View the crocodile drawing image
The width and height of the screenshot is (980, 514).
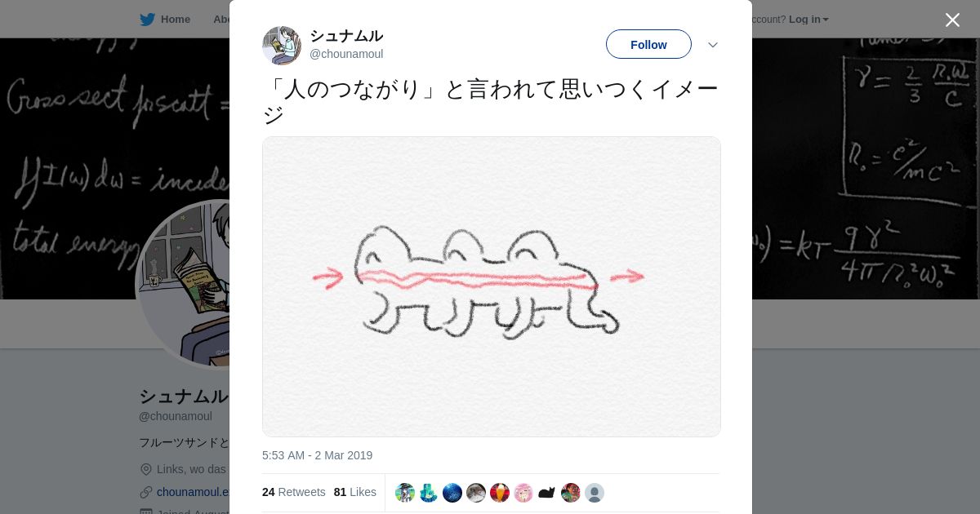pos(492,286)
